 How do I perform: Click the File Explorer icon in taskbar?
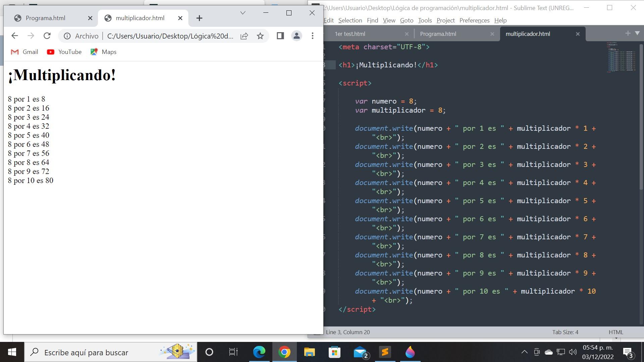tap(310, 353)
